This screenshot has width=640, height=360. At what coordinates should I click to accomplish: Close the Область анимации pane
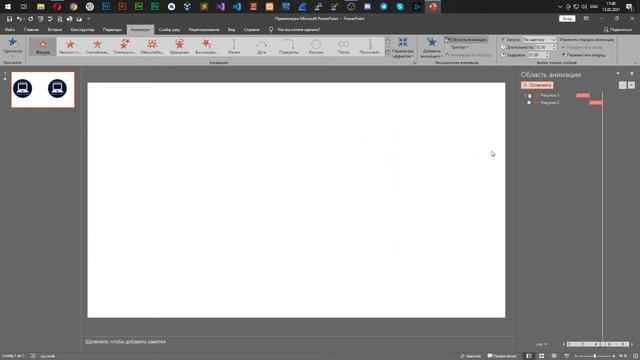pyautogui.click(x=631, y=73)
